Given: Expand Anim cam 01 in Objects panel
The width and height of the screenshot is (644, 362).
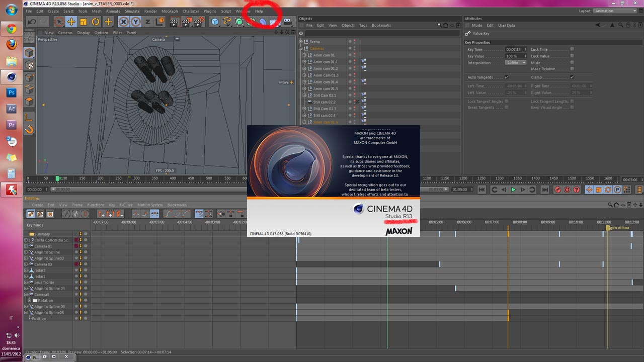Looking at the screenshot, I should point(304,55).
